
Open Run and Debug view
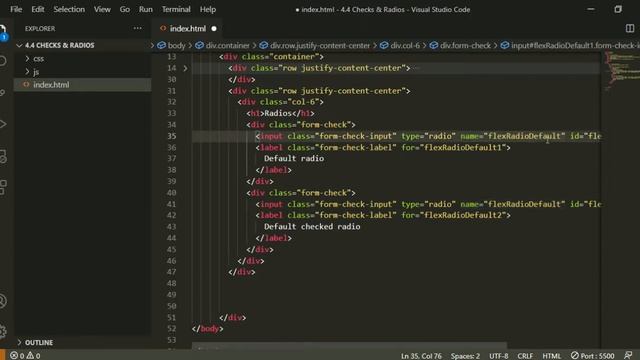[2, 124]
